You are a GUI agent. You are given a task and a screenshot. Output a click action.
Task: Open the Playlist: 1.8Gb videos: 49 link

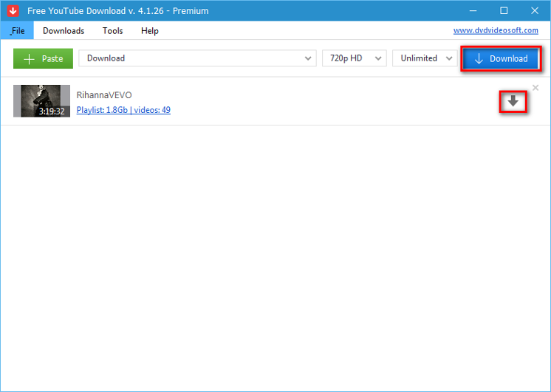pyautogui.click(x=123, y=110)
